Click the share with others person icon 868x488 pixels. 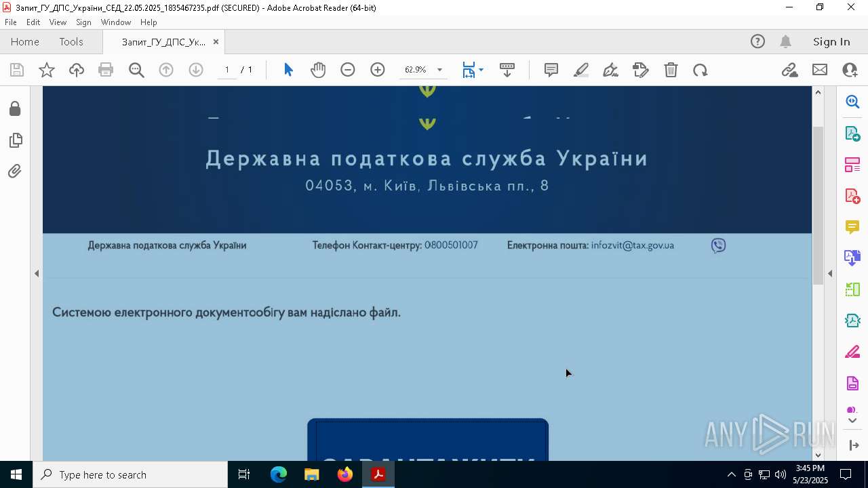click(850, 70)
